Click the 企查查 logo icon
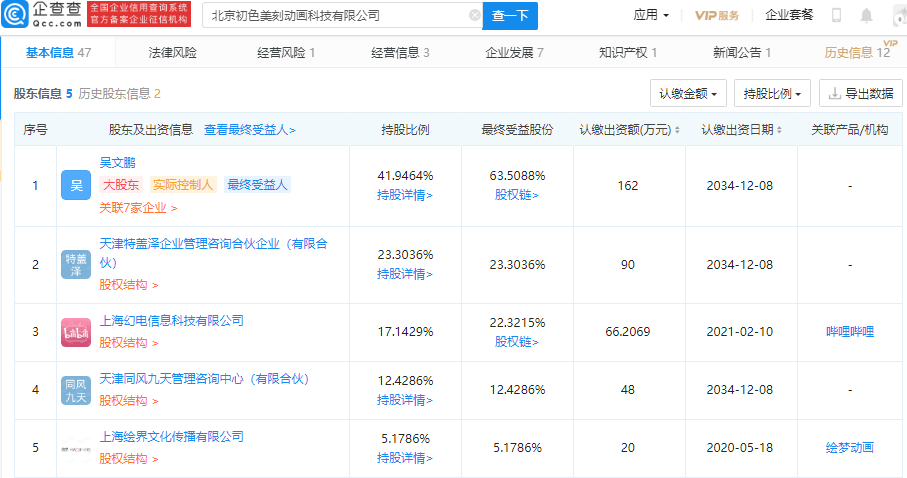The width and height of the screenshot is (907, 478). pos(16,16)
